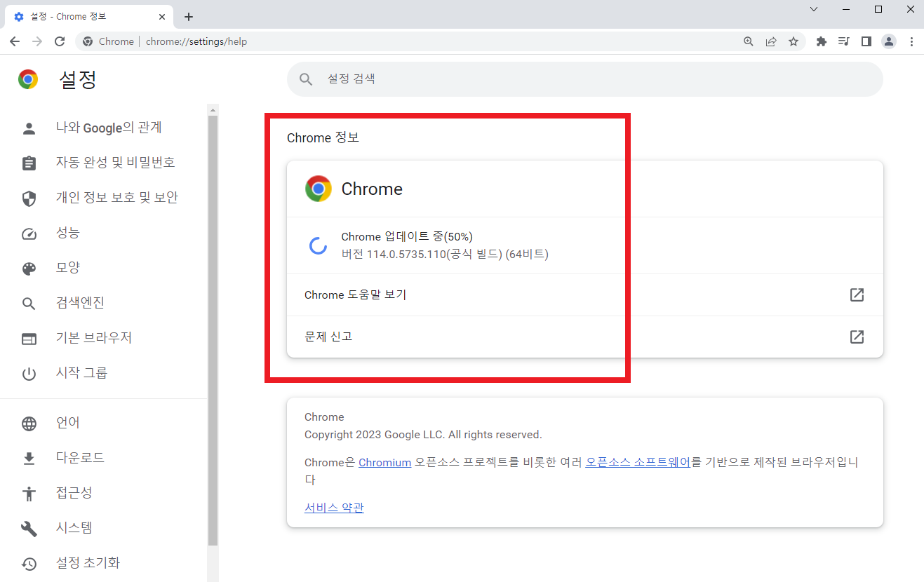Open the external link icon for Chrome 도움말 보기
924x582 pixels.
point(857,295)
